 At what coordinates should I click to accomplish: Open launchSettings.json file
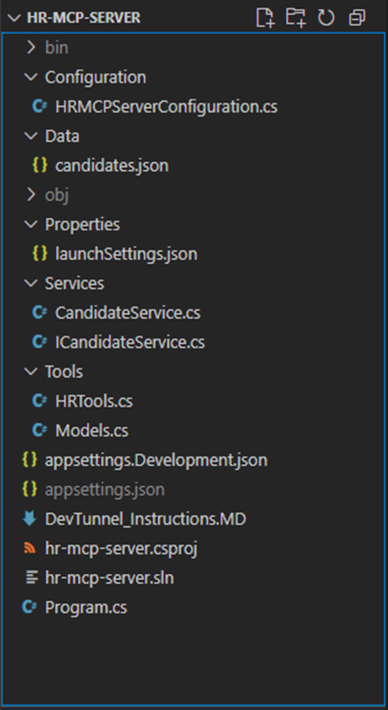126,254
